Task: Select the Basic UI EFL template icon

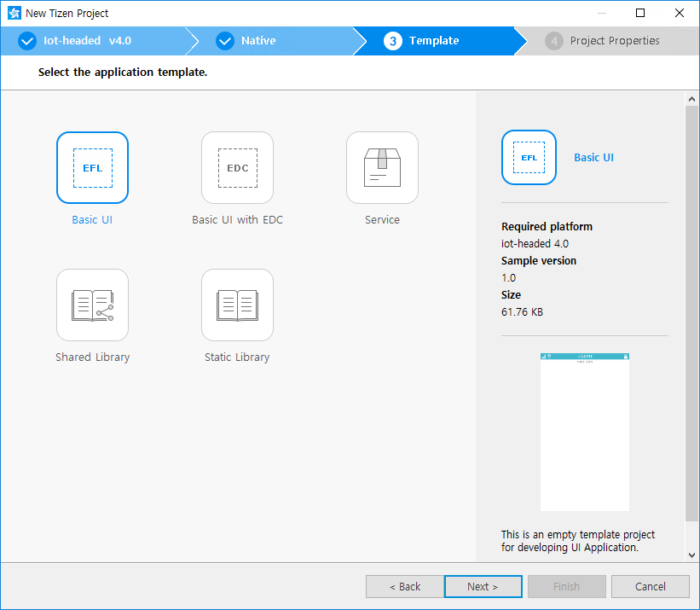Action: (x=92, y=168)
